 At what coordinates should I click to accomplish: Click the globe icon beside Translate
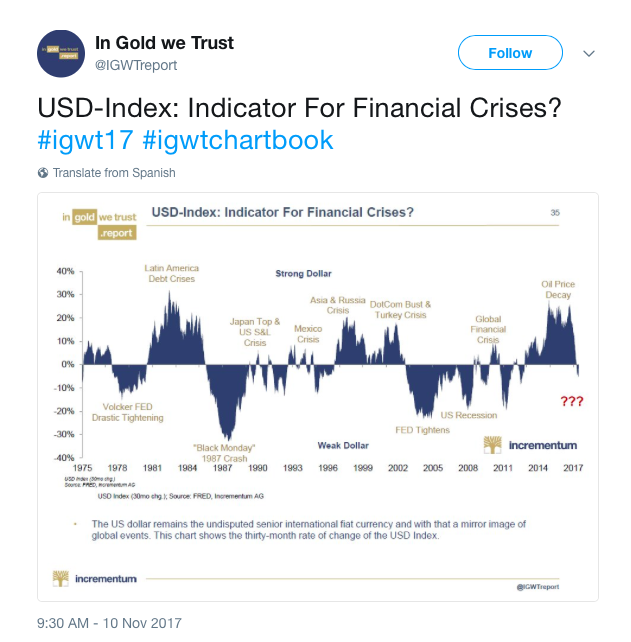click(43, 173)
